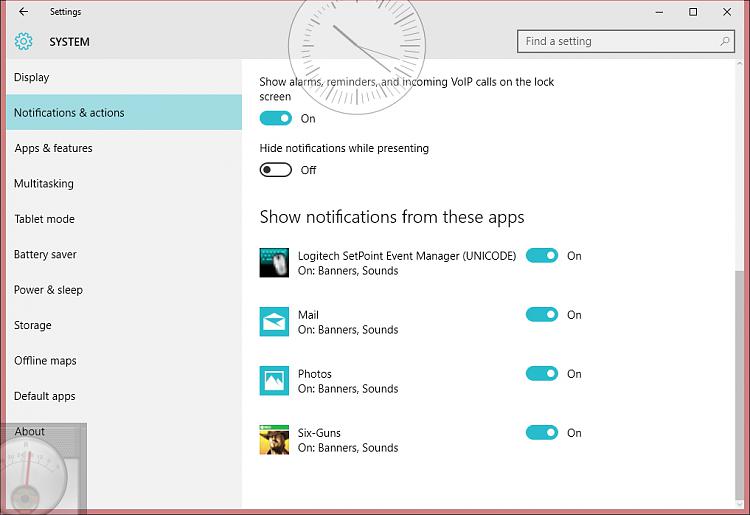Click the Show notifications from these apps heading
Screen dimensions: 750x515
[392, 217]
